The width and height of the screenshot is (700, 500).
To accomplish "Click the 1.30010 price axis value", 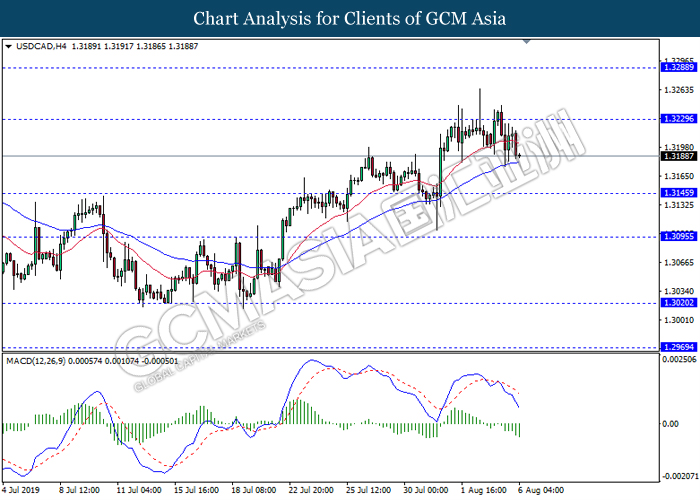I will (679, 320).
